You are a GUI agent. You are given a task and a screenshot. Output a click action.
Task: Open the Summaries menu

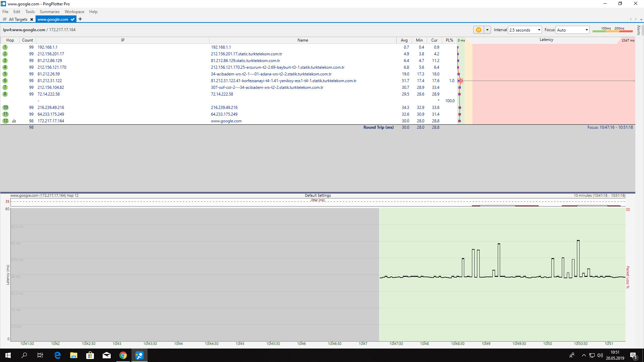(49, 12)
